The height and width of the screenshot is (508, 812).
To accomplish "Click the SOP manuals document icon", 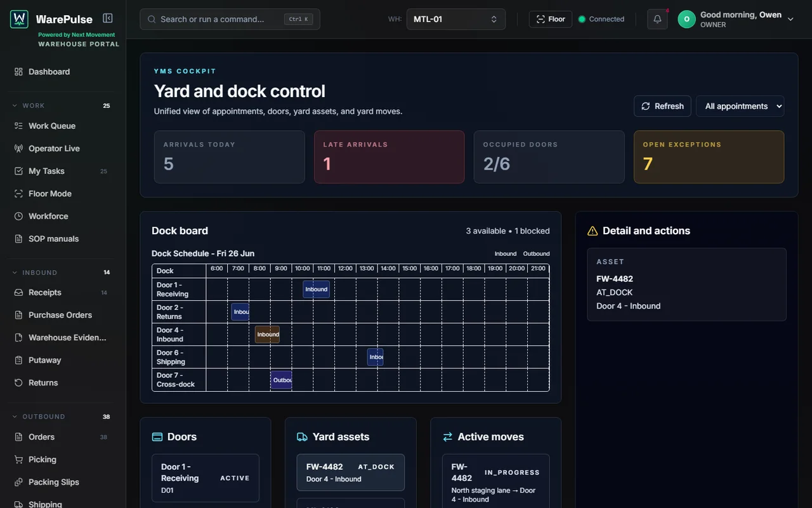I will coord(18,239).
